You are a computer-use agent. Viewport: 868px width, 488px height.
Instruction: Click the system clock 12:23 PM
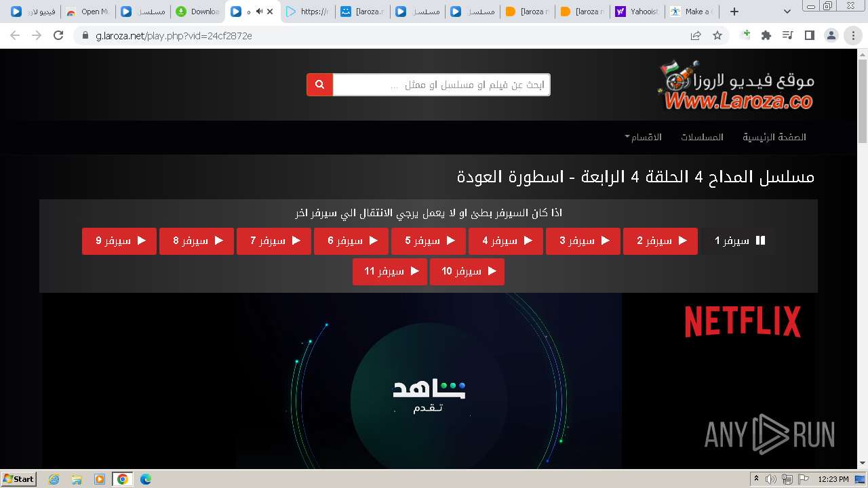833,479
